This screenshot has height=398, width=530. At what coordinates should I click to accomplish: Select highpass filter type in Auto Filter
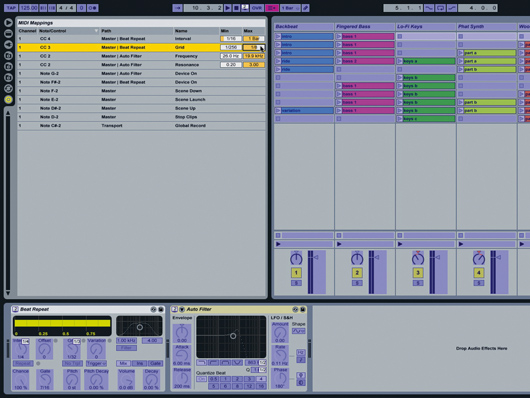pos(213,362)
